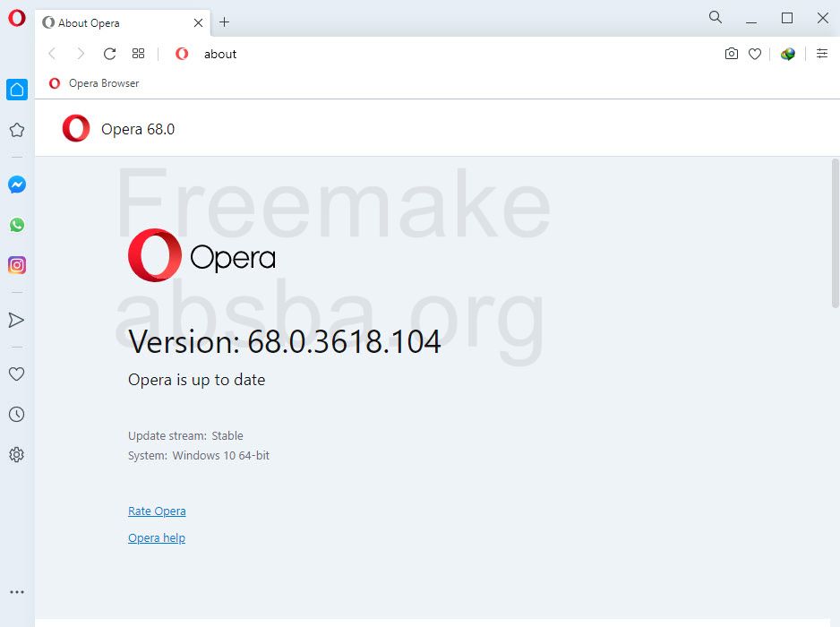
Task: Select the About Opera tab
Action: pos(124,23)
